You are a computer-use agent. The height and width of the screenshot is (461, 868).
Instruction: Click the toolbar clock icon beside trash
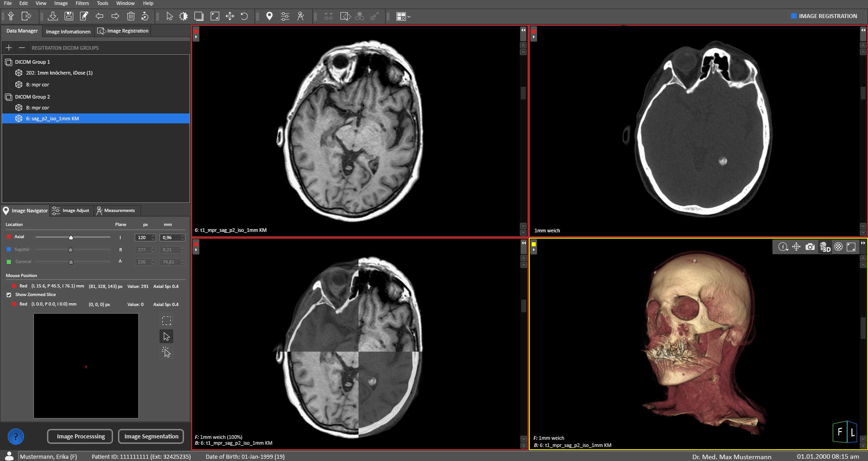click(145, 16)
